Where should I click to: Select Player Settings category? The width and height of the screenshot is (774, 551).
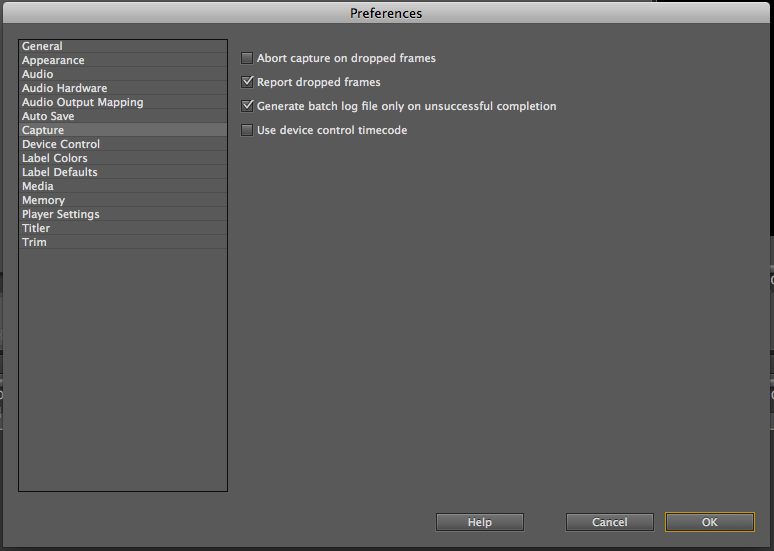tap(123, 214)
